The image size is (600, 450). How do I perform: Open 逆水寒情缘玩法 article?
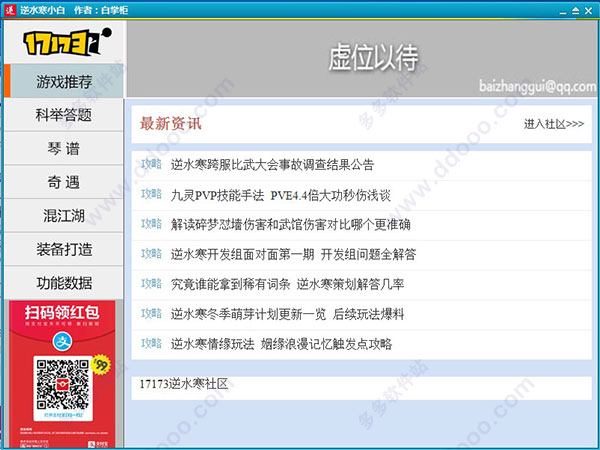281,344
